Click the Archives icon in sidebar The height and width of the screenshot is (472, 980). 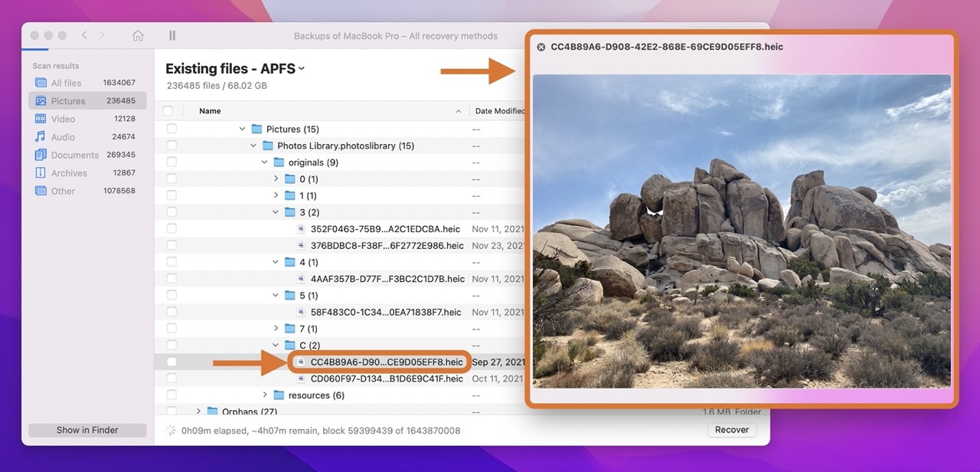41,172
